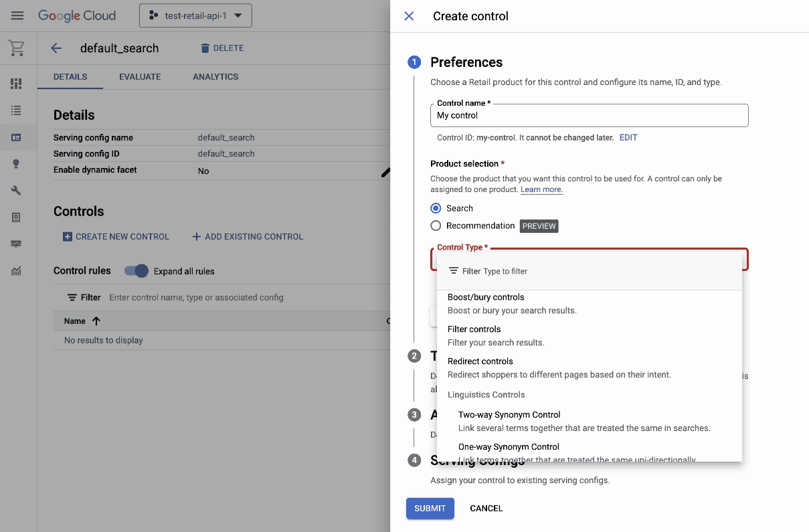Open the monitor icon in the sidebar

tap(16, 244)
